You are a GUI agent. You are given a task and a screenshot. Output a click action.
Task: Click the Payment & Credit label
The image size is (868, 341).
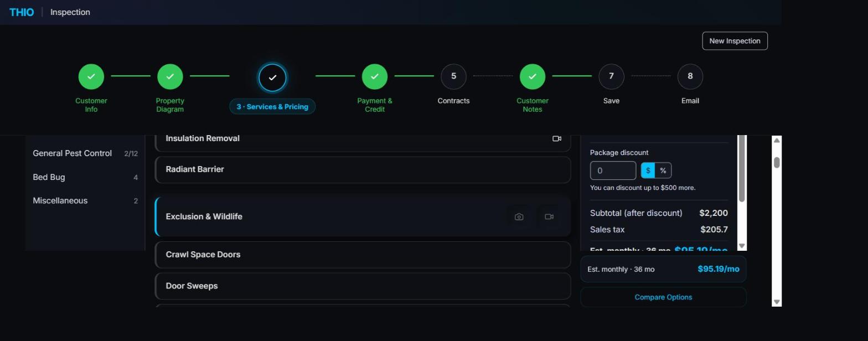(375, 105)
